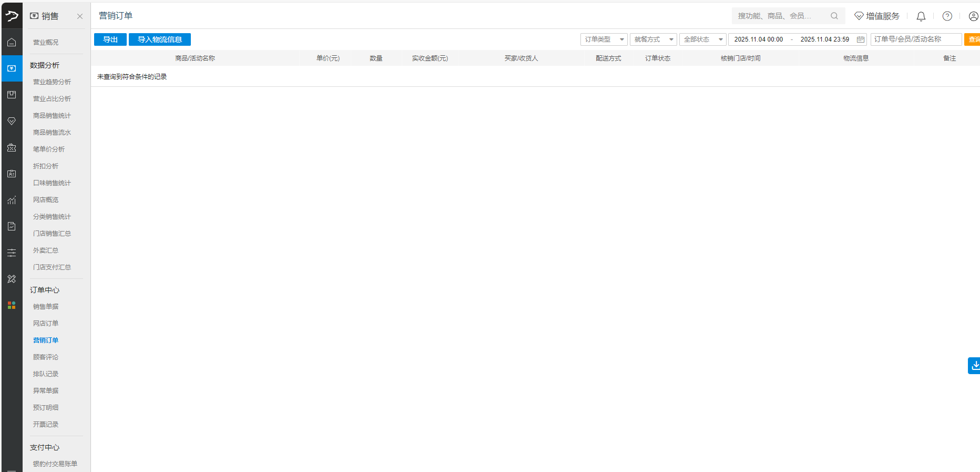Close the 销售 side panel

(80, 16)
